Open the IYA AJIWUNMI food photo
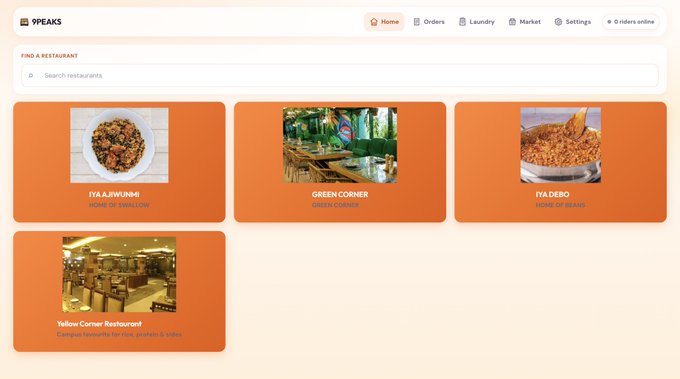This screenshot has width=680, height=379. pos(119,145)
